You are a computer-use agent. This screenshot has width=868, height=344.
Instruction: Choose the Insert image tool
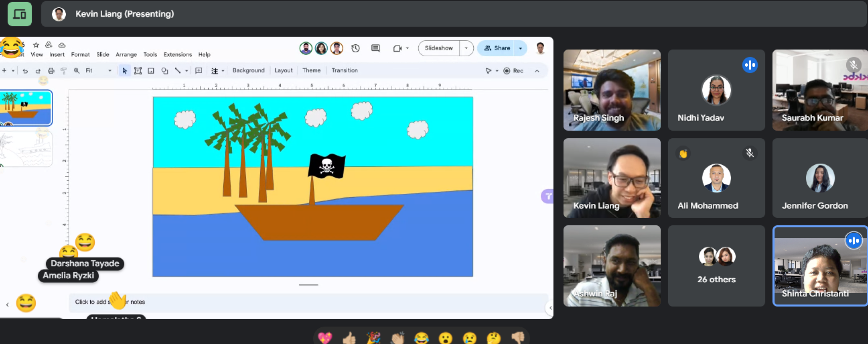click(151, 71)
